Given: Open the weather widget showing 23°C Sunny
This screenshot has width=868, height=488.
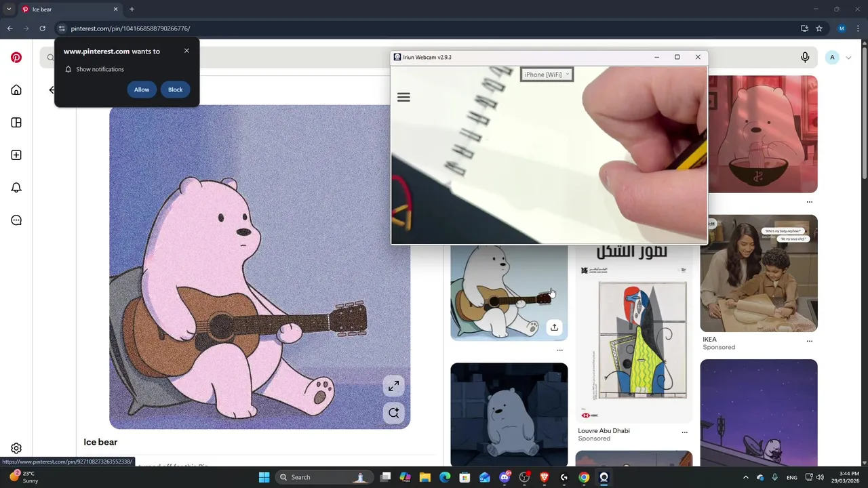Looking at the screenshot, I should pos(24,477).
